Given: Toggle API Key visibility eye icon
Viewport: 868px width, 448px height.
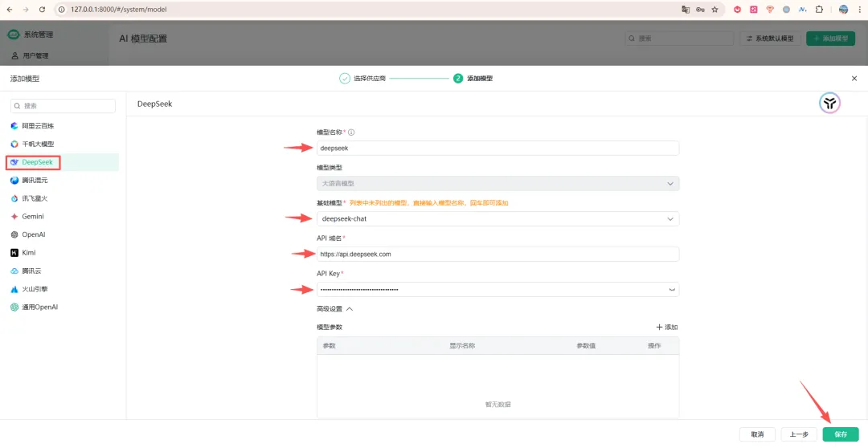Looking at the screenshot, I should pos(671,290).
